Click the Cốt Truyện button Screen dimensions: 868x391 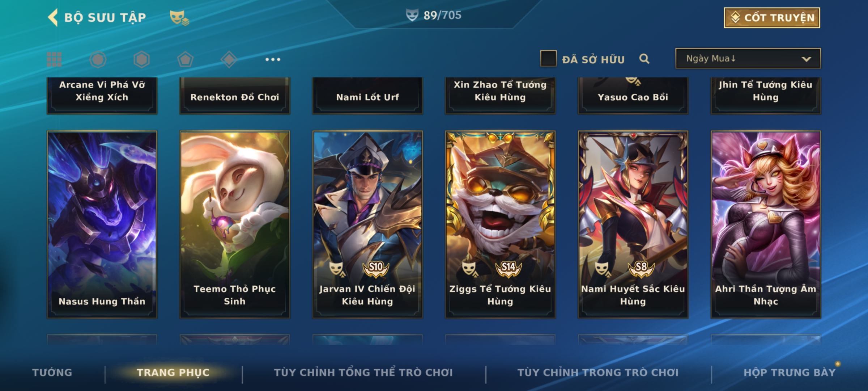(x=772, y=18)
